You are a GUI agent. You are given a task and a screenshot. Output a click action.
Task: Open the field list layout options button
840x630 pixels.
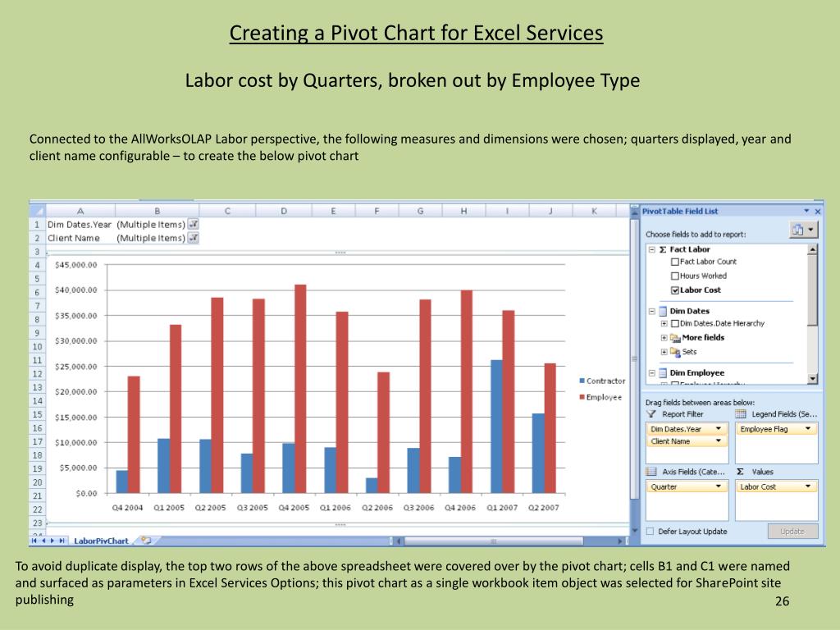click(804, 230)
